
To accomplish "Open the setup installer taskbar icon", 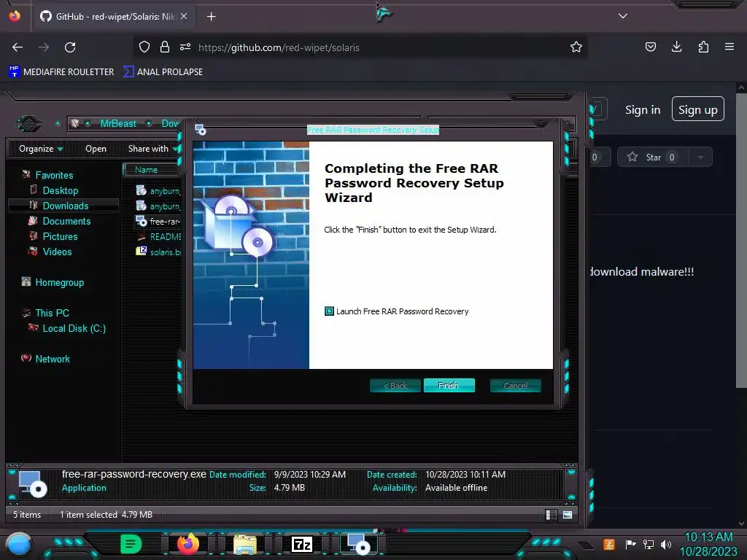I will pyautogui.click(x=358, y=544).
